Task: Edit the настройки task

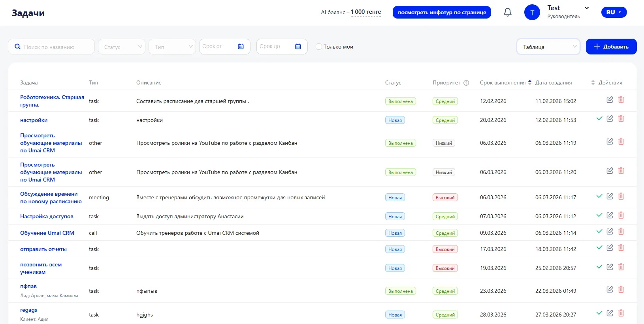Action: tap(610, 118)
